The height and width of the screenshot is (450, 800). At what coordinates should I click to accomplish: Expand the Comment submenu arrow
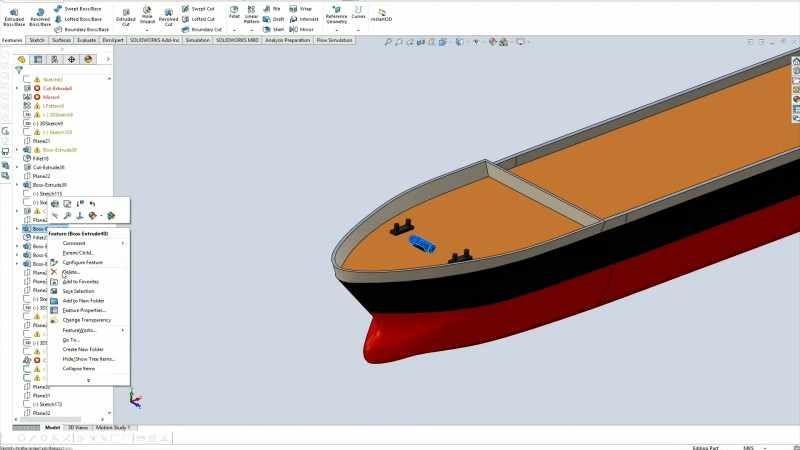[123, 243]
